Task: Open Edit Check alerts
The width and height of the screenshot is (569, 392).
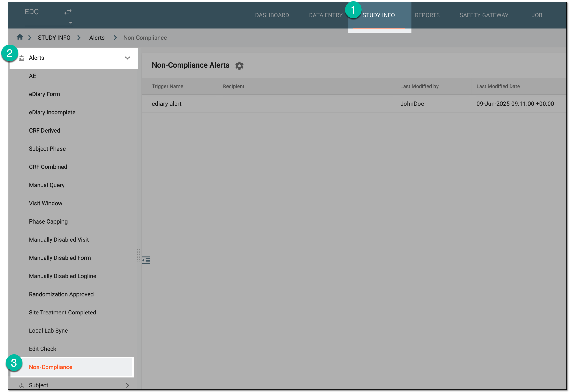Action: click(43, 349)
